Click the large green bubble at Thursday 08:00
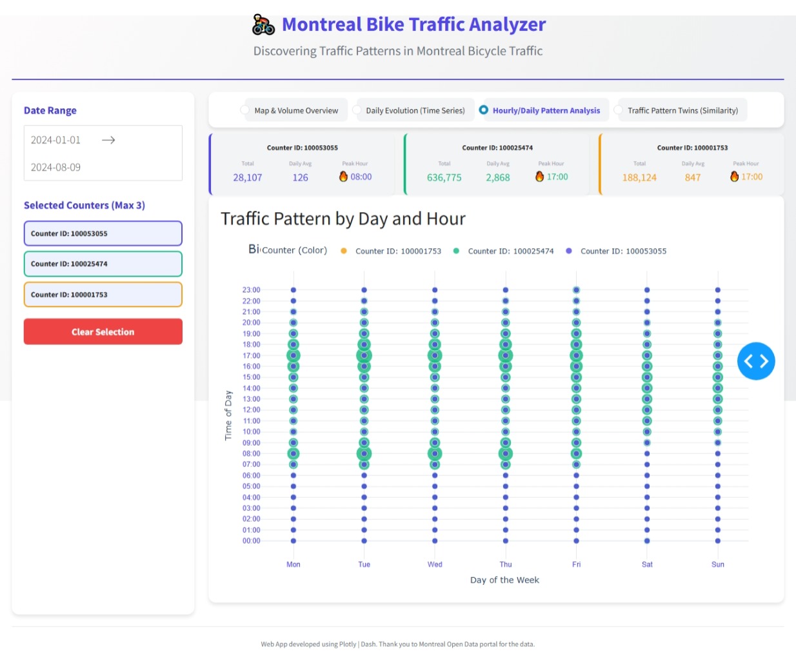Image resolution: width=796 pixels, height=672 pixels. (505, 453)
